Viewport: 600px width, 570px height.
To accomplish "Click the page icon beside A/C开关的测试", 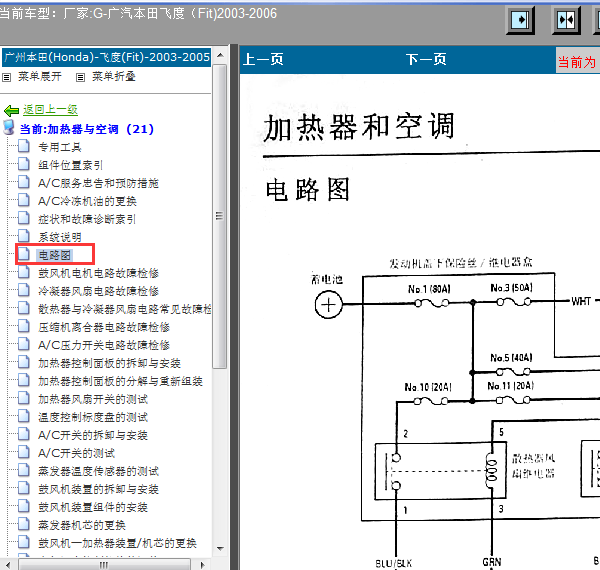I will click(24, 451).
